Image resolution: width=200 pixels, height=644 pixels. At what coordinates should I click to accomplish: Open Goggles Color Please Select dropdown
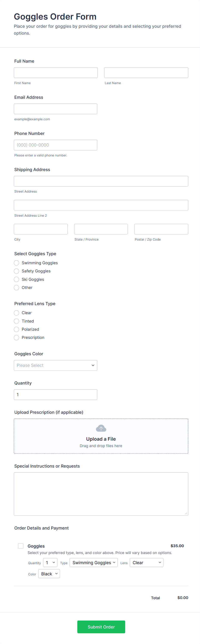point(55,365)
